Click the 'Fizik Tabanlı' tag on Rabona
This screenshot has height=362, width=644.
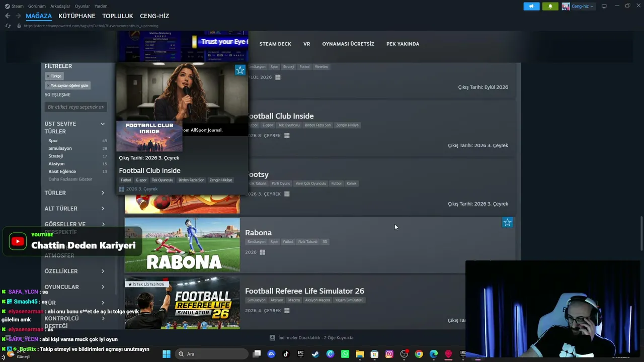[x=308, y=242]
